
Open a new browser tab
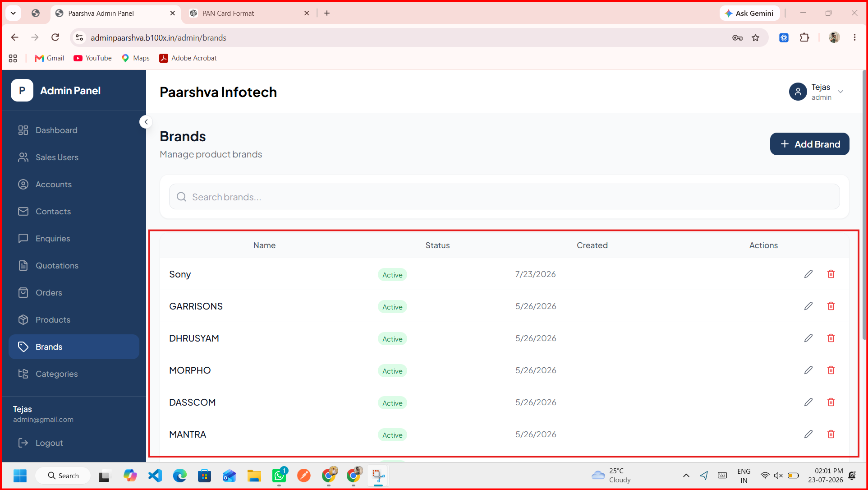click(x=327, y=14)
